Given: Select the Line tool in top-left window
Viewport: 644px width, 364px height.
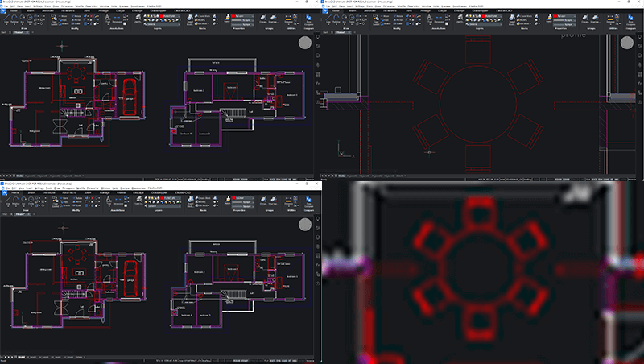Looking at the screenshot, I should pos(6,18).
